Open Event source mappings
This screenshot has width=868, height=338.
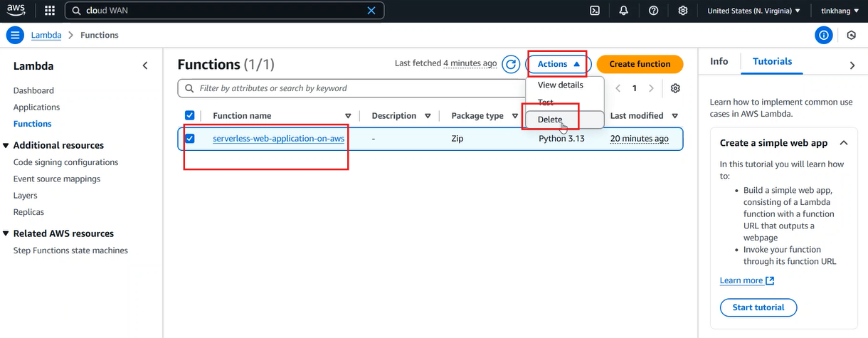57,179
